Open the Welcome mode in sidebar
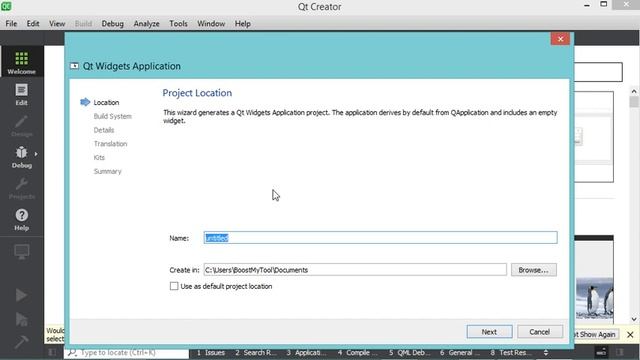 (22, 62)
